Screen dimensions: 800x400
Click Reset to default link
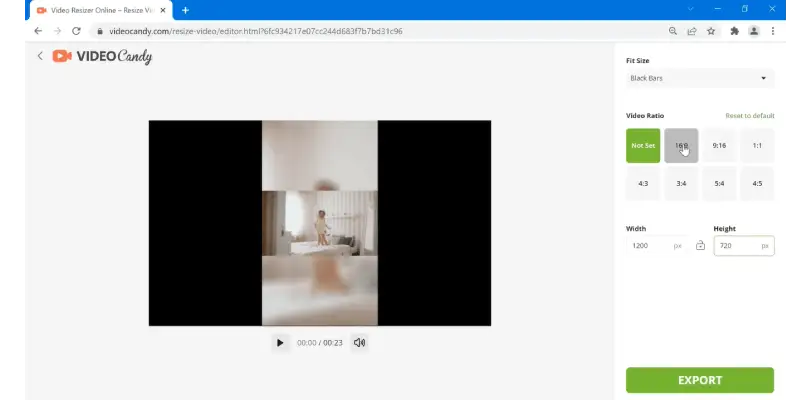click(749, 116)
